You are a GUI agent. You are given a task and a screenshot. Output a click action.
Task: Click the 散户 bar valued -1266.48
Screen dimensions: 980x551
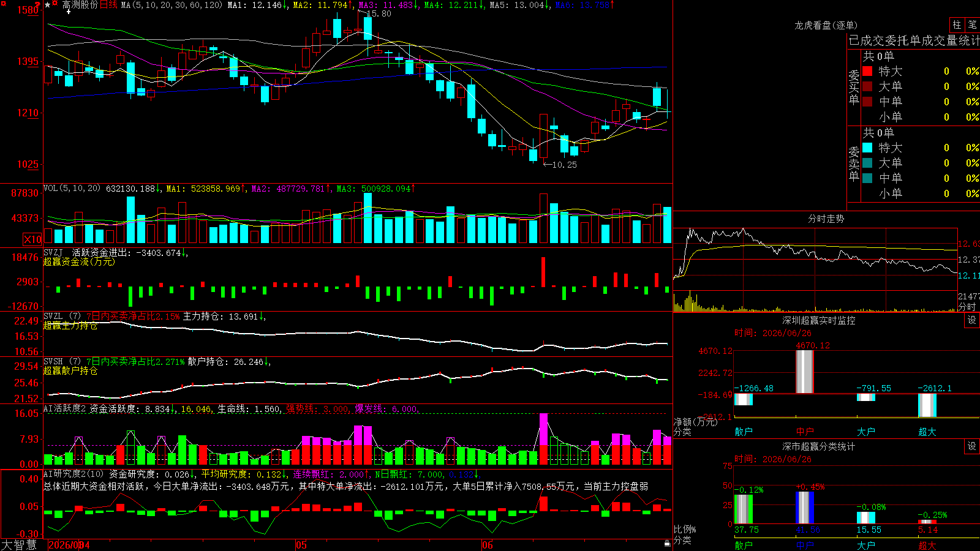click(743, 399)
